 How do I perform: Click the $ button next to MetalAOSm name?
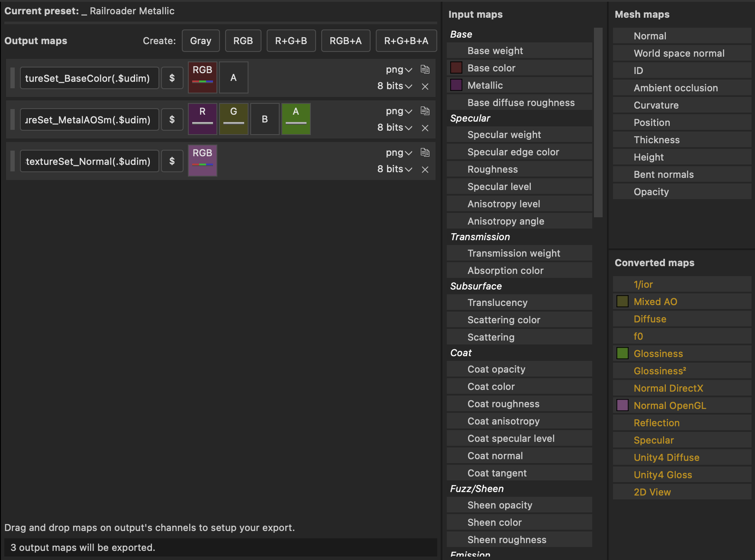pos(172,119)
